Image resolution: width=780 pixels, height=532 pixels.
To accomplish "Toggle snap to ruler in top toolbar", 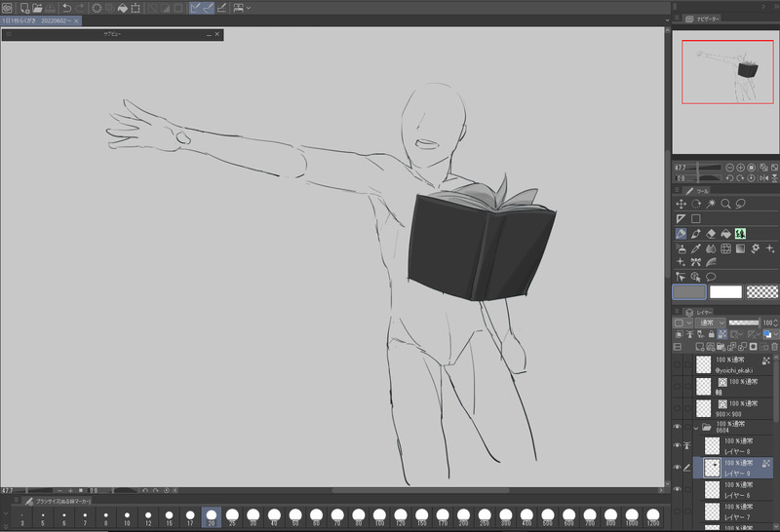I will click(x=195, y=8).
